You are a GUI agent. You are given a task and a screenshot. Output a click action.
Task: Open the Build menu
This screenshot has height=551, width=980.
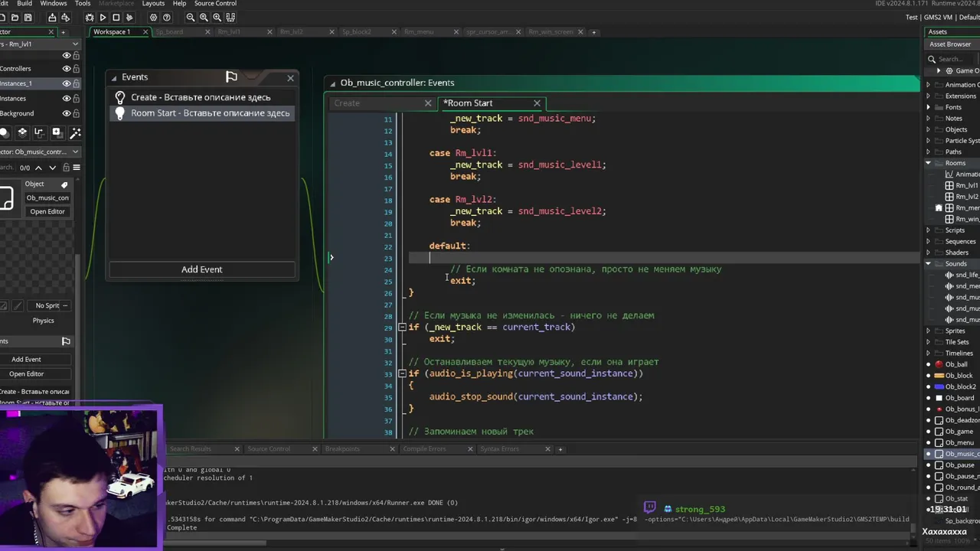pos(24,4)
